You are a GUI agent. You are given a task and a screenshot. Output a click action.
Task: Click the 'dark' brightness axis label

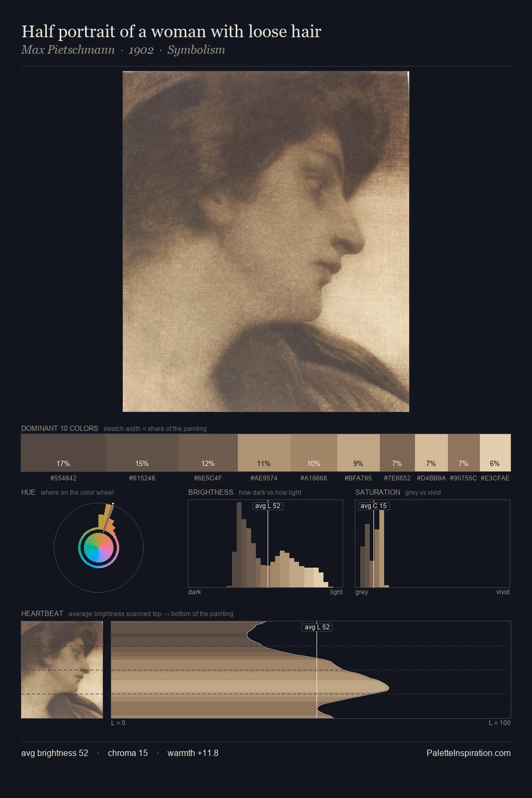coord(195,592)
